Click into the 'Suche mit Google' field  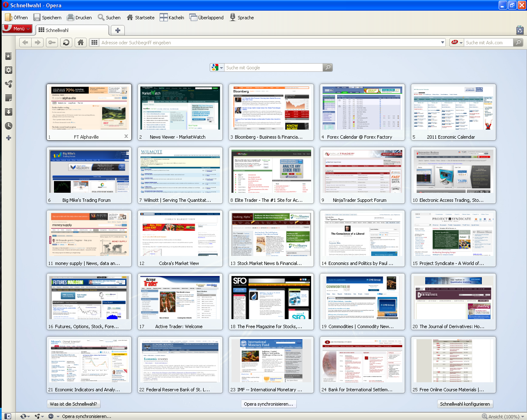coord(273,67)
